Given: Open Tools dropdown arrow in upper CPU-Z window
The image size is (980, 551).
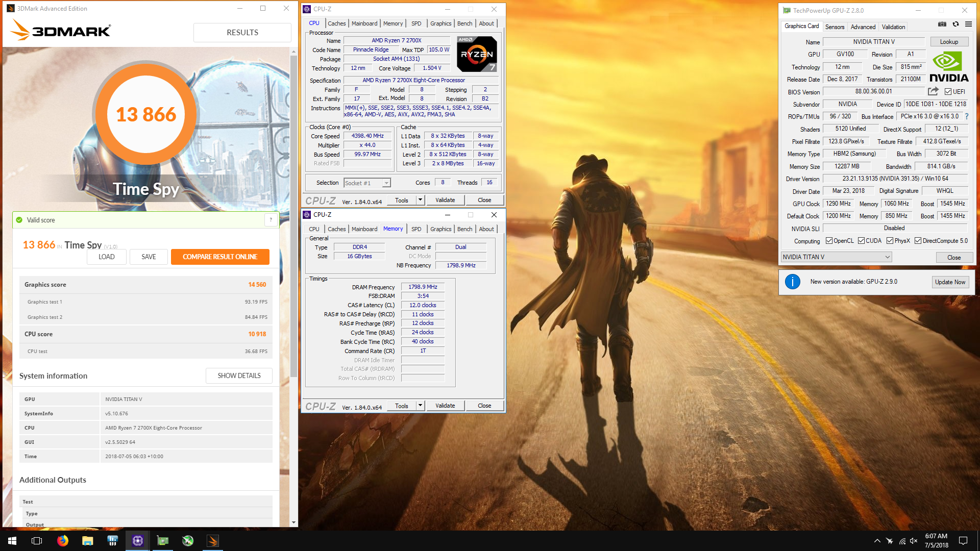Looking at the screenshot, I should 420,200.
